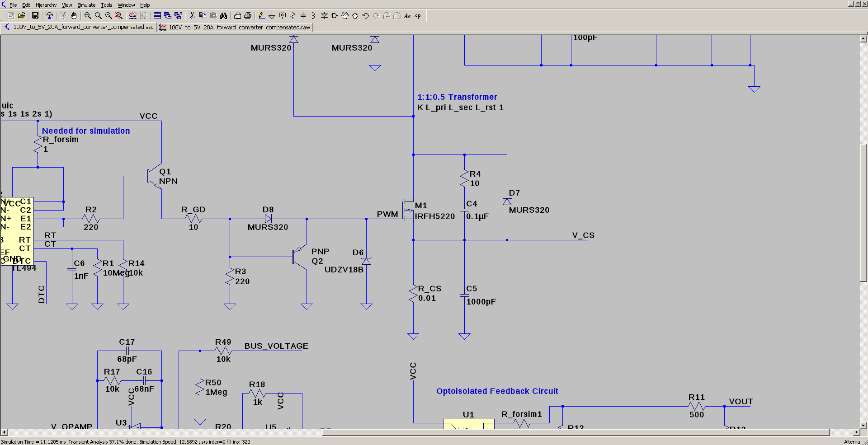Tile windows horizontally toolbar icon

(157, 16)
